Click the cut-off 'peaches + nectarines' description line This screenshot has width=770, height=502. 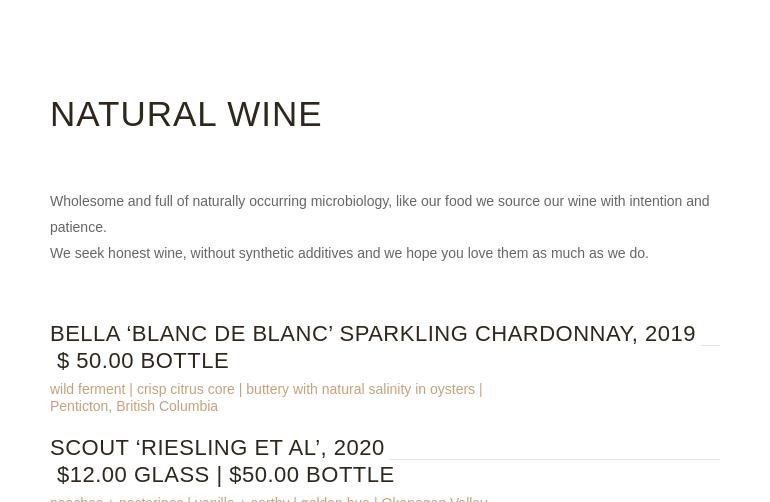click(269, 499)
